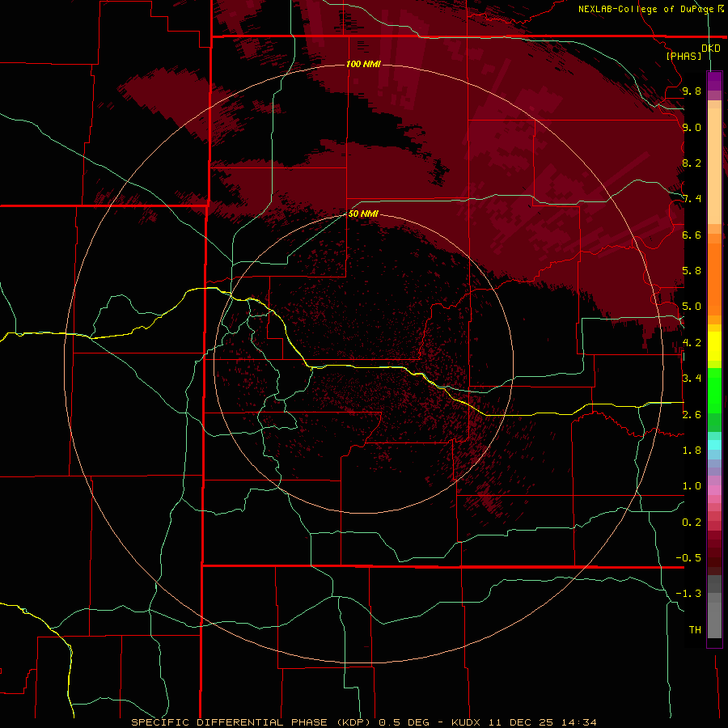Click the yellow segment of the color bar

click(714, 346)
